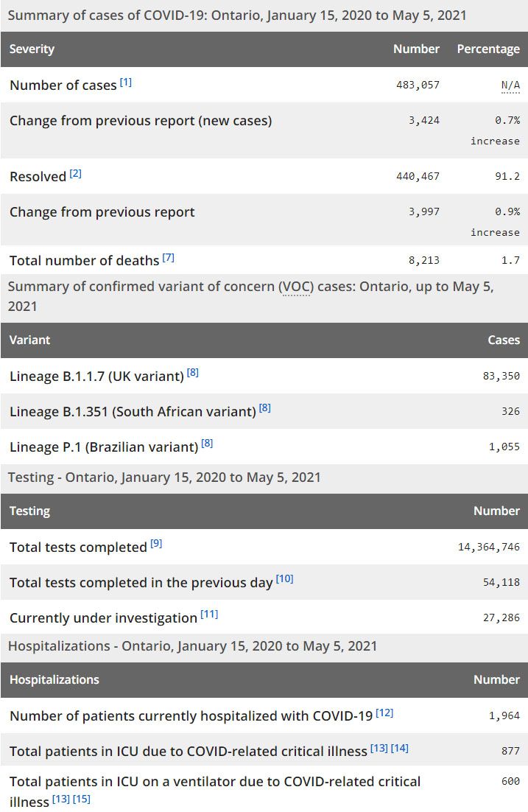Open footnote 8 on the UK variant row
This screenshot has height=812, width=528.
coord(193,373)
